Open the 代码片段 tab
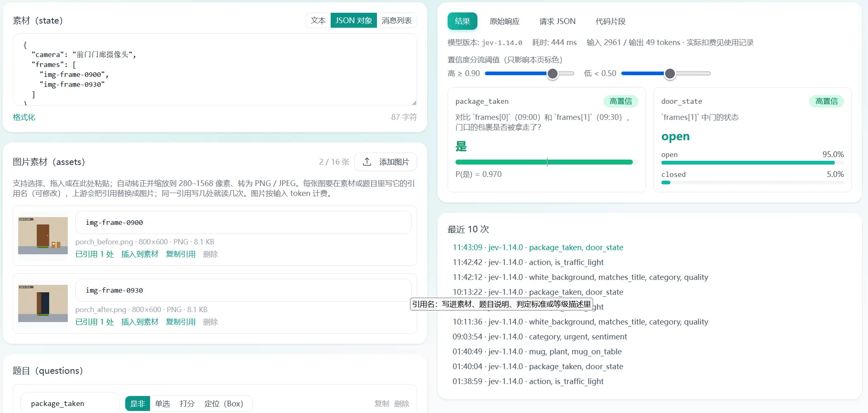Viewport: 868px width, 413px height. (x=610, y=21)
